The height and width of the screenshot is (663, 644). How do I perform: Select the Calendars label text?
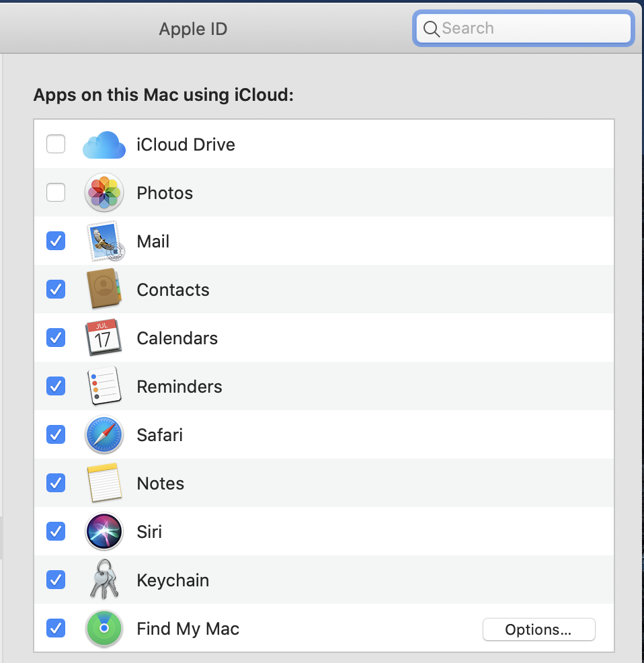point(177,338)
